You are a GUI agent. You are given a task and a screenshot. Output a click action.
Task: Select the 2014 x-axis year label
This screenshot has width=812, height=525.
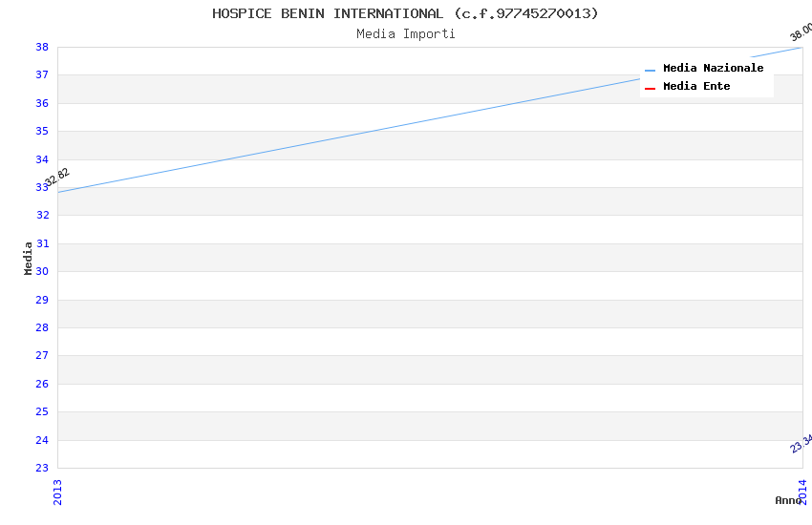[802, 492]
